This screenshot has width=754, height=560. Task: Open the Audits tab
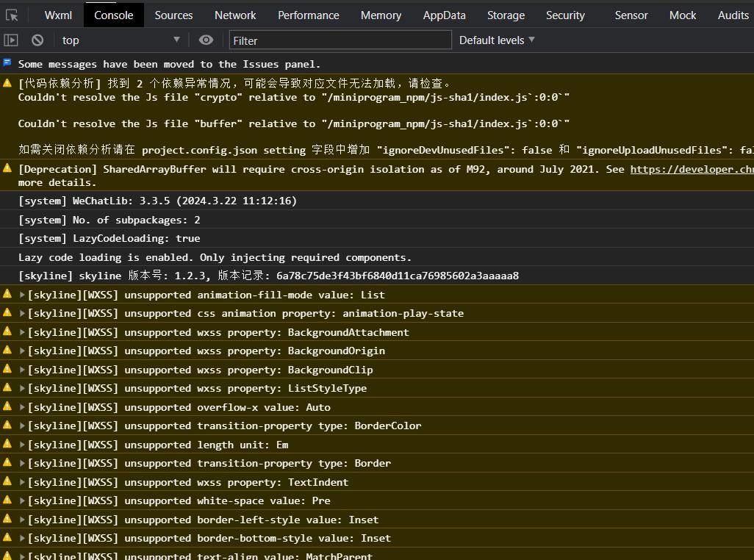tap(733, 15)
